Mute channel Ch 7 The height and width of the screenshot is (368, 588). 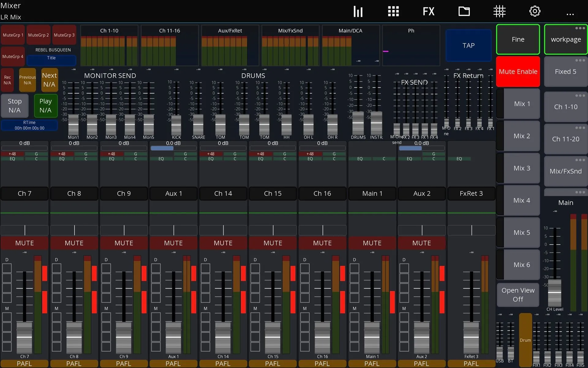(24, 243)
